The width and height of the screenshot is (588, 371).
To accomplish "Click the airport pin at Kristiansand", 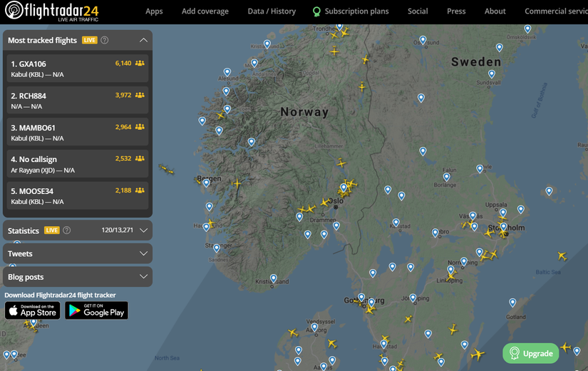I will coord(273,278).
